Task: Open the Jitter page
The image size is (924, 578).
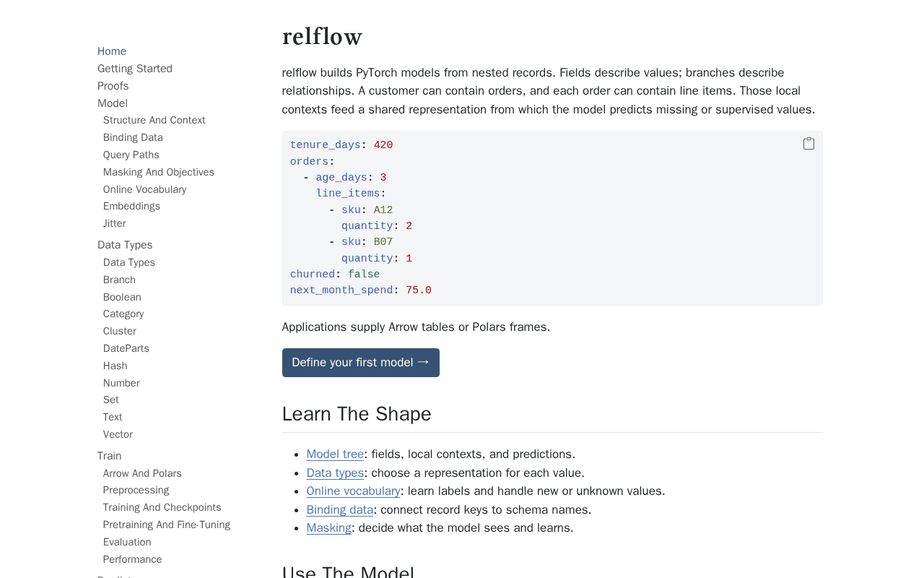Action: pyautogui.click(x=115, y=223)
